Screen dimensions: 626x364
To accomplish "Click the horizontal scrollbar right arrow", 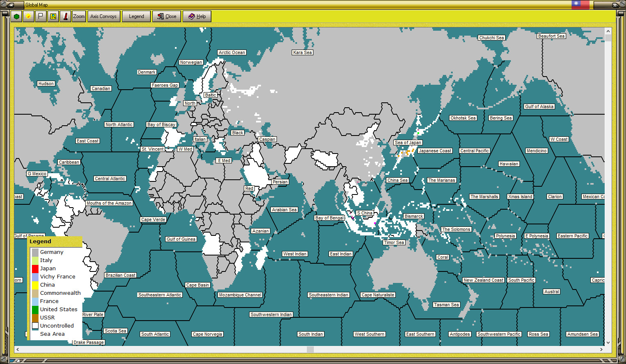I will (601, 349).
